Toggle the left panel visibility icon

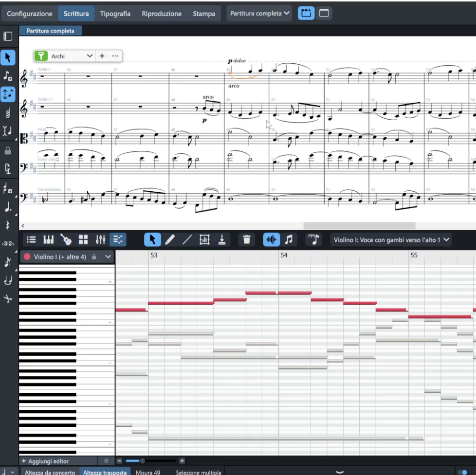[8, 37]
